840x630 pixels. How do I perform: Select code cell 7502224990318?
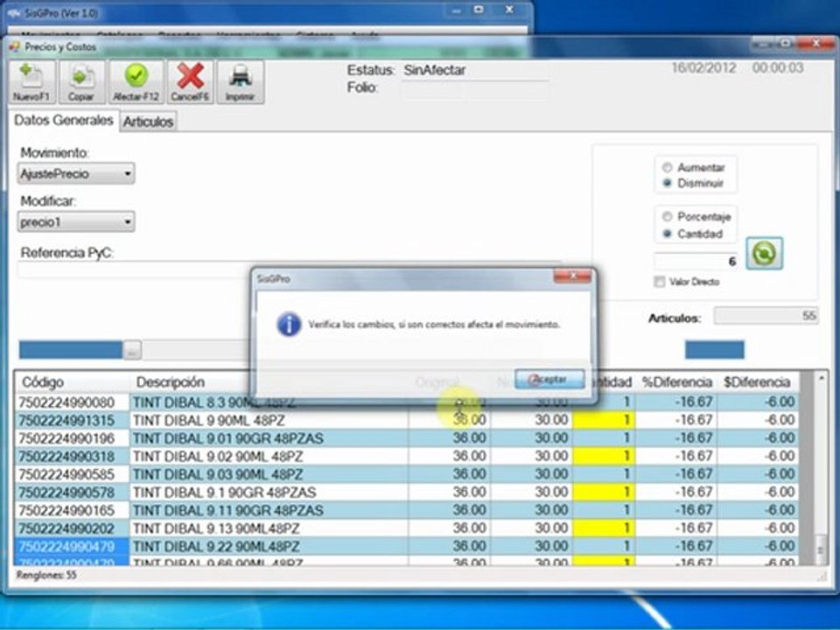click(73, 457)
